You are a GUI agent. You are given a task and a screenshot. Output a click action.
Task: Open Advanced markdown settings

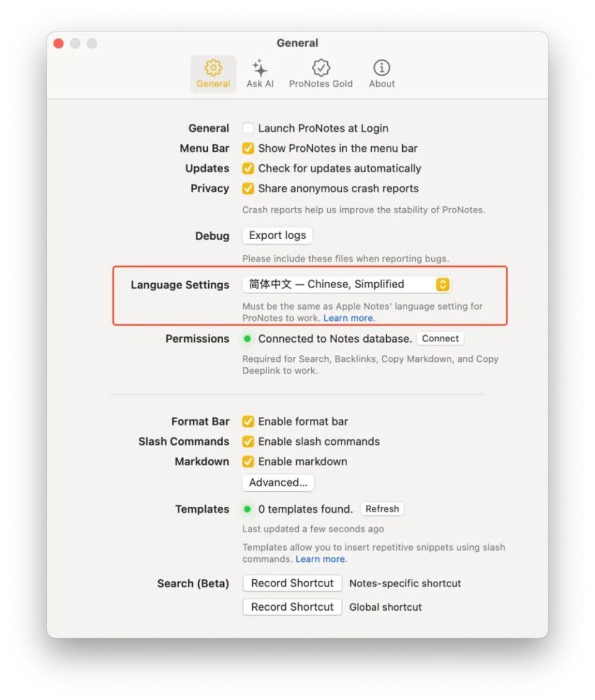(x=278, y=483)
